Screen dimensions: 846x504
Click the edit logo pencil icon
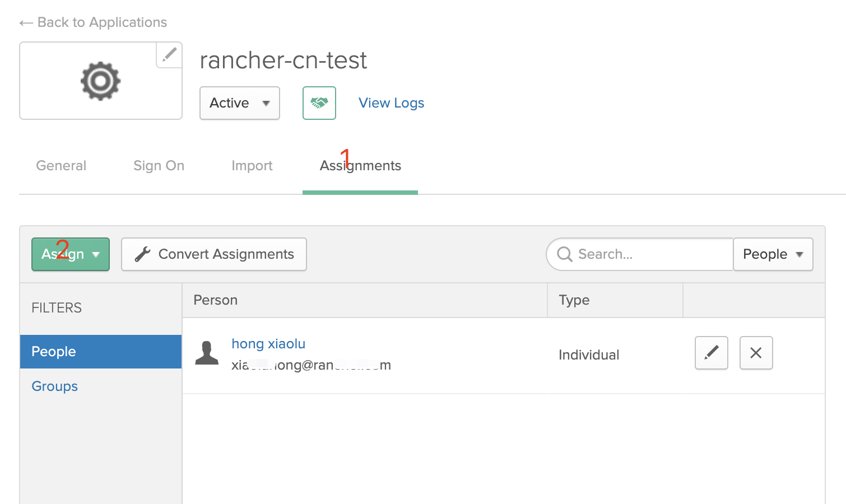pyautogui.click(x=169, y=55)
